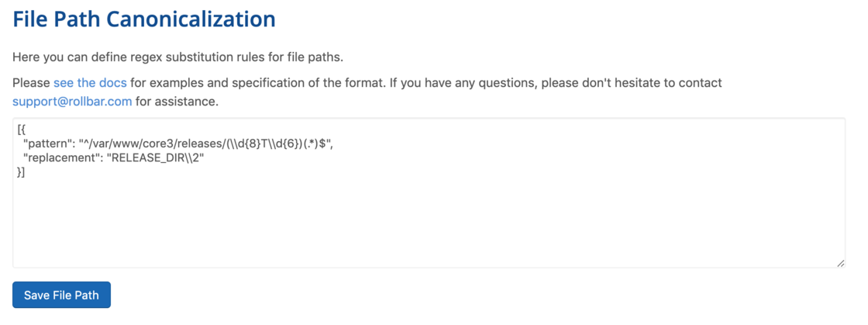The image size is (868, 325).
Task: Click the "pattern" key in the JSON
Action: [46, 143]
